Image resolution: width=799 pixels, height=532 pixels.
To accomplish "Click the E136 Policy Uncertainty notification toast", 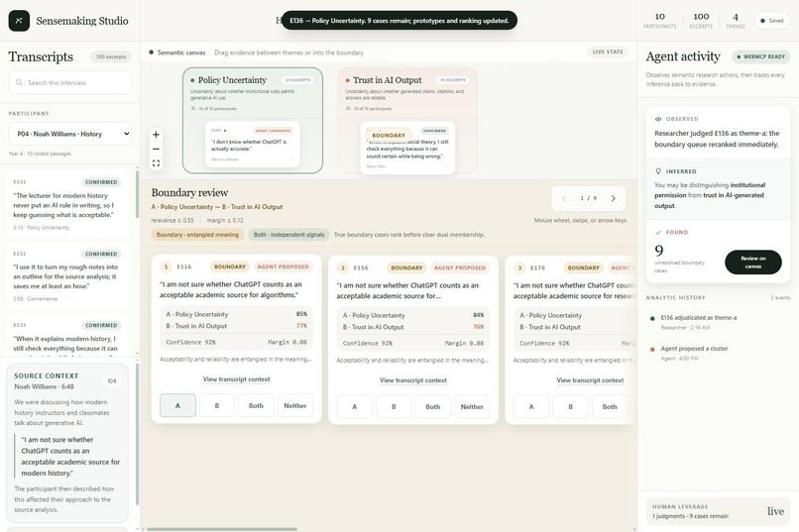I will click(399, 21).
